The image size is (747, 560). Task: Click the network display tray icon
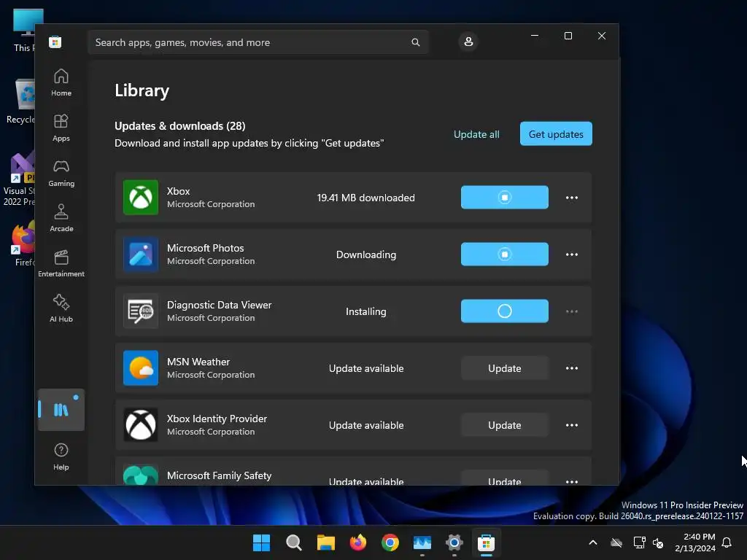[639, 542]
